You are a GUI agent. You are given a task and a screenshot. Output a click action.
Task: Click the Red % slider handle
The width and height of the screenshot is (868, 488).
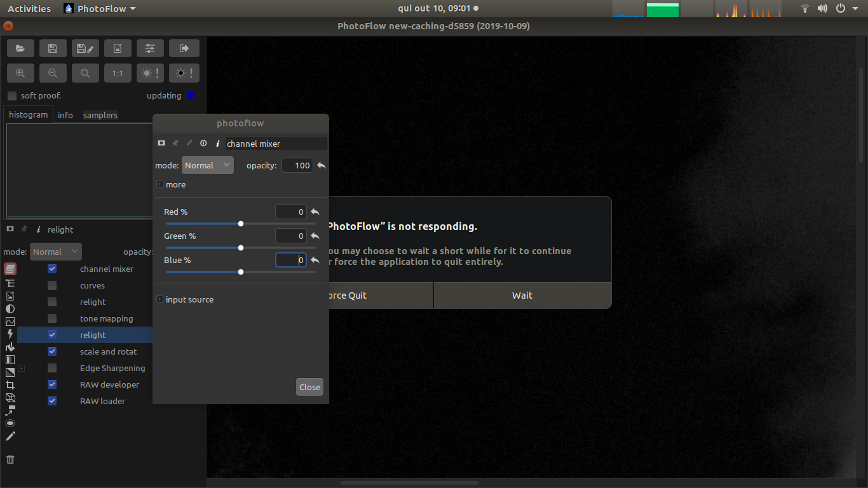[x=241, y=224]
